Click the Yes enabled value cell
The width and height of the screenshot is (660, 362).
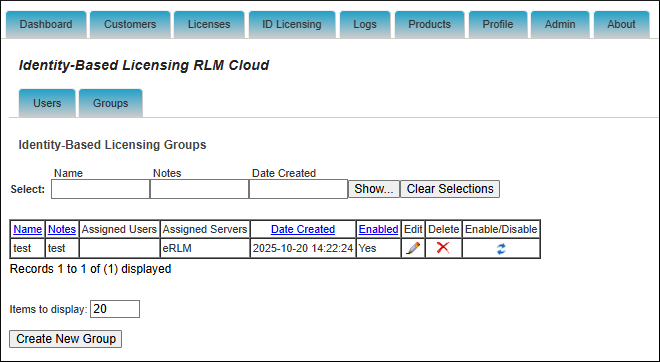(x=379, y=248)
